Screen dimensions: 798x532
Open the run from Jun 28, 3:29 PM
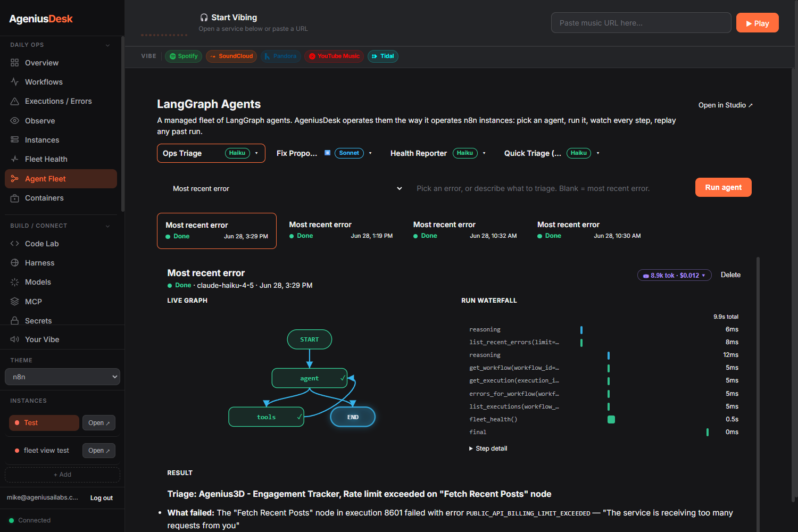pyautogui.click(x=217, y=231)
